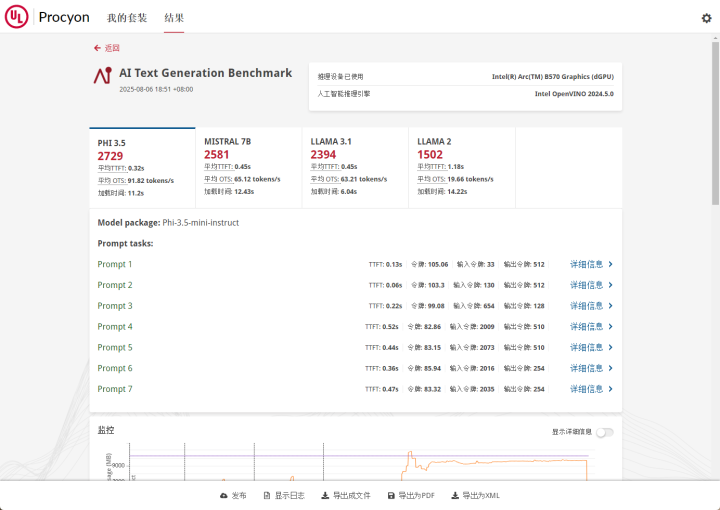The image size is (720, 510).
Task: Open 详细信息 link for Prompt 2
Action: point(586,285)
